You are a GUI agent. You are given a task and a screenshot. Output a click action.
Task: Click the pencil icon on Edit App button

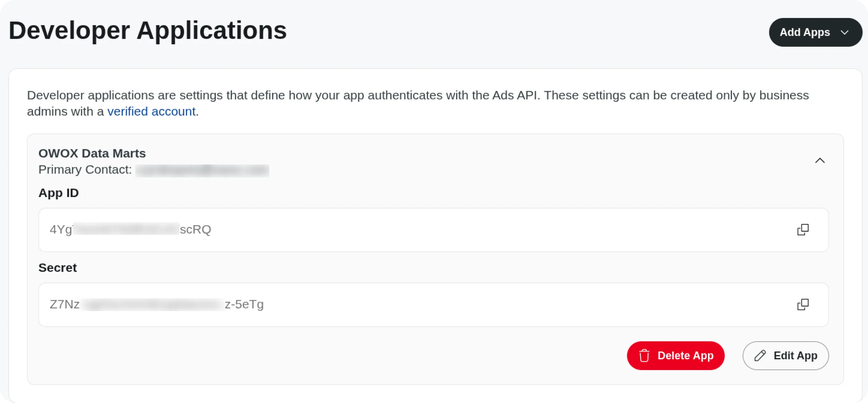[x=760, y=356]
